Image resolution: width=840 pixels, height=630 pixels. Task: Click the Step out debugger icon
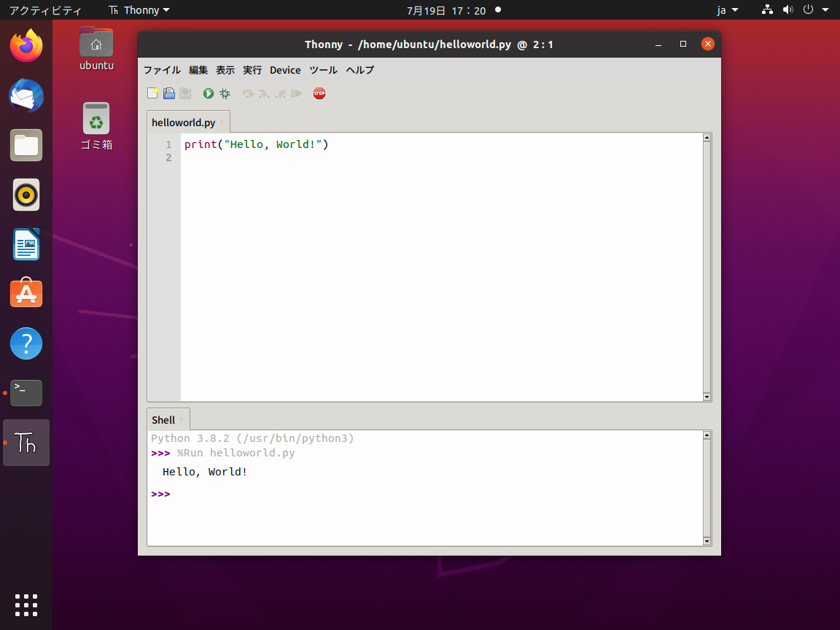pos(280,93)
